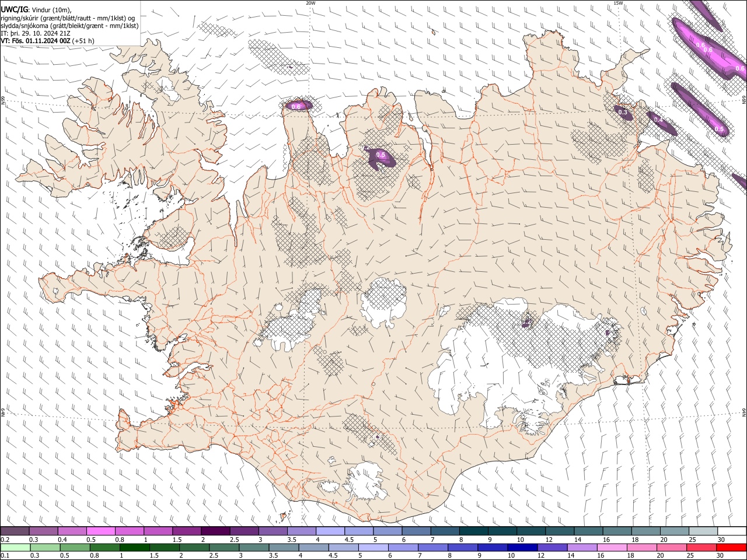Click the 'UWC/IG: Vindur (10m)' title text
This screenshot has width=747, height=560.
36,9
